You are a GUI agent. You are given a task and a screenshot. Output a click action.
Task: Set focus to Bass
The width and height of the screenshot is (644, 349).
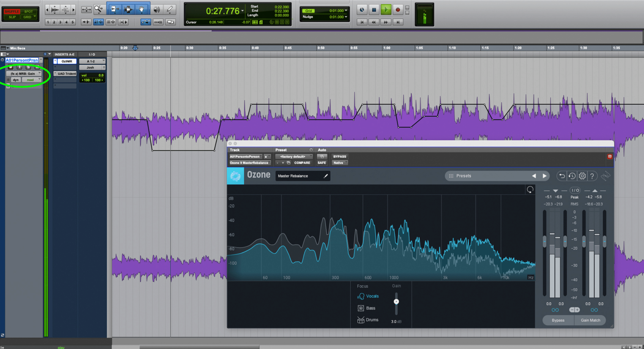point(366,308)
